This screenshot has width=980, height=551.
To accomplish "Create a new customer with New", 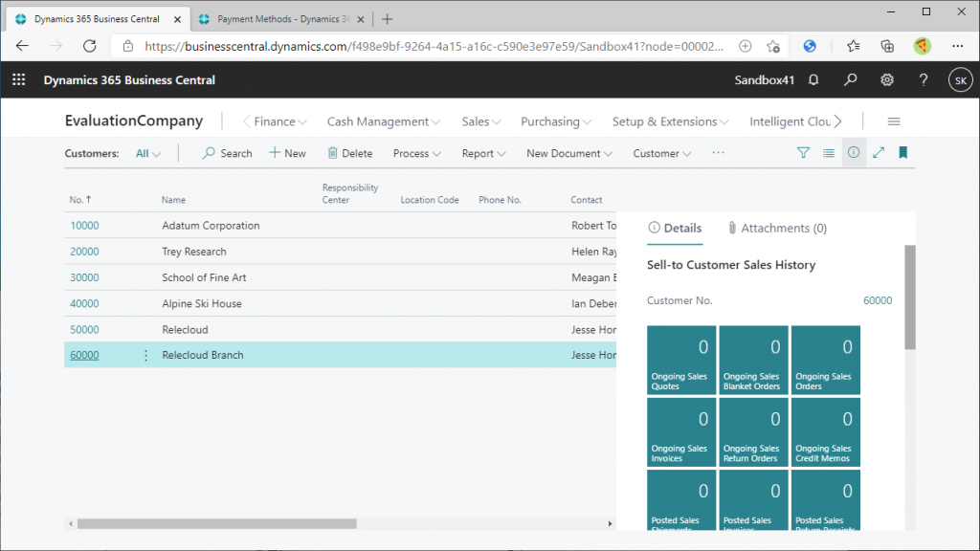I will pos(287,154).
